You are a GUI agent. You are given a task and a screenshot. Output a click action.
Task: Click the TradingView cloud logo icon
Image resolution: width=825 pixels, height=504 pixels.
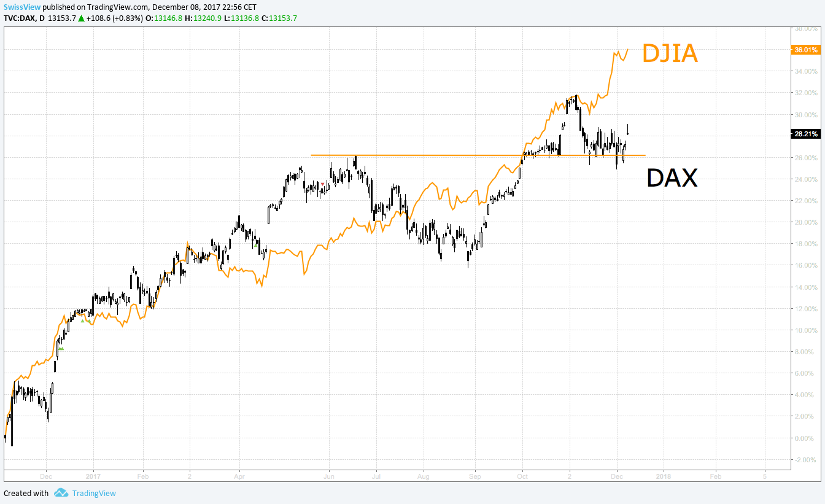[61, 492]
